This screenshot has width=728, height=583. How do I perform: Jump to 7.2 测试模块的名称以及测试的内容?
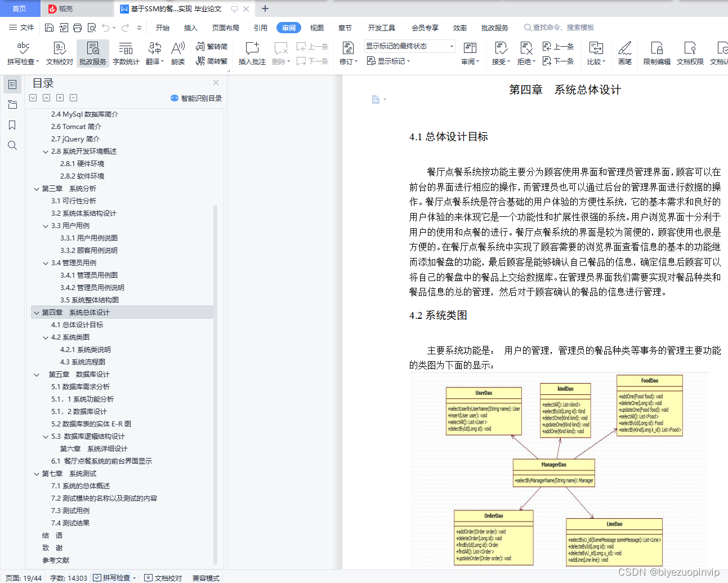(104, 499)
